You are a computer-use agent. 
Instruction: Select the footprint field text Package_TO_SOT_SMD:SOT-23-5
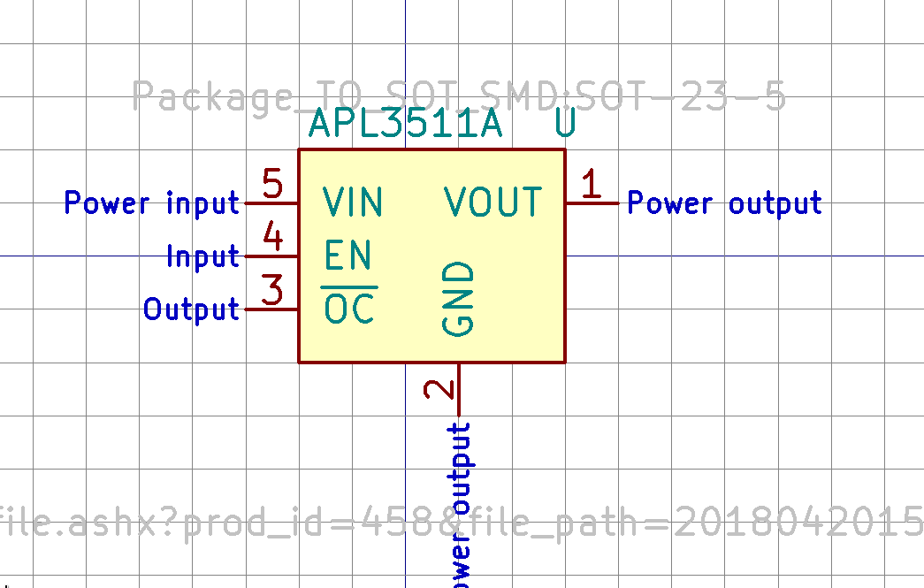pos(458,95)
